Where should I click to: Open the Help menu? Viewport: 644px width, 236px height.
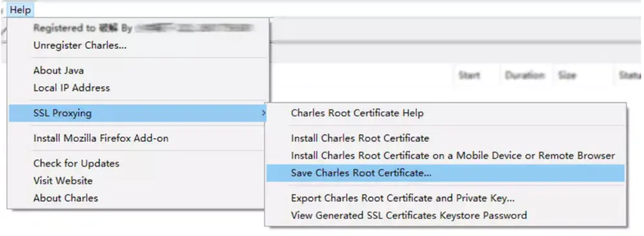click(20, 10)
